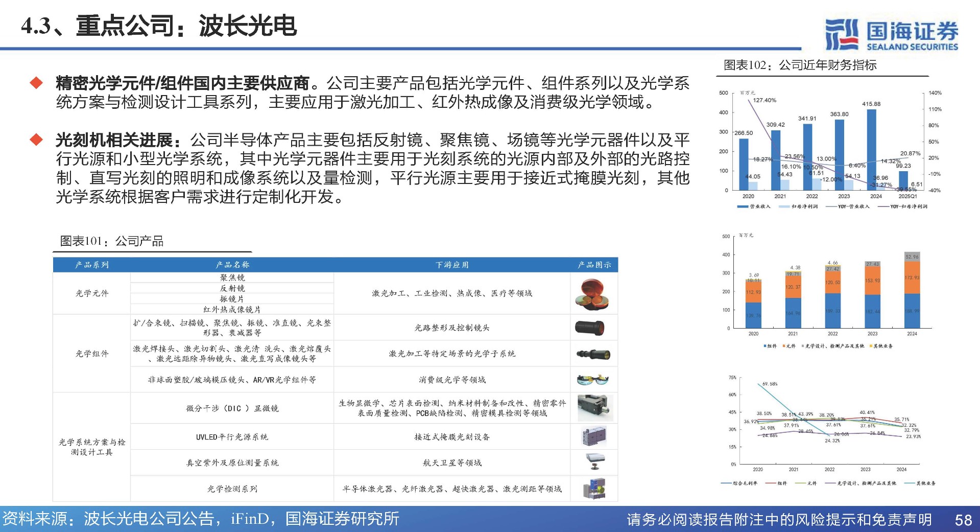980x532 pixels.
Task: Click the 图表101：公司产品 table caption
Action: [112, 241]
